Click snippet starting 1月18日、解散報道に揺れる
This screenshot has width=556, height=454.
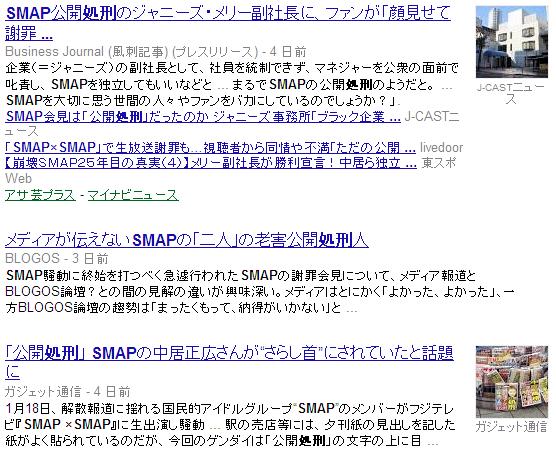(x=230, y=425)
